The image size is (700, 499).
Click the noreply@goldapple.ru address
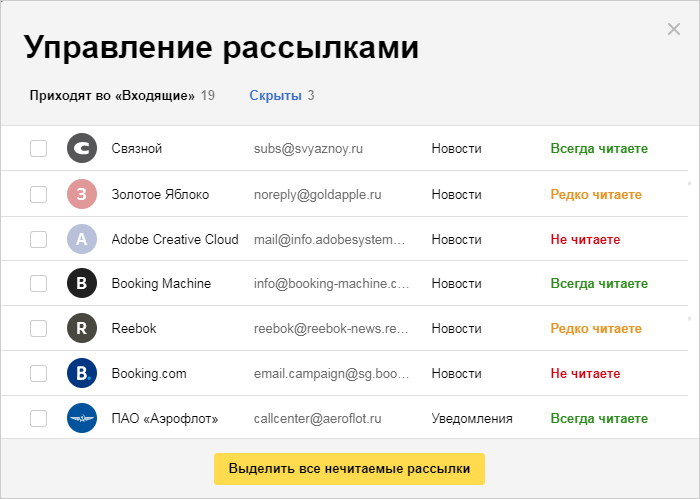(318, 194)
